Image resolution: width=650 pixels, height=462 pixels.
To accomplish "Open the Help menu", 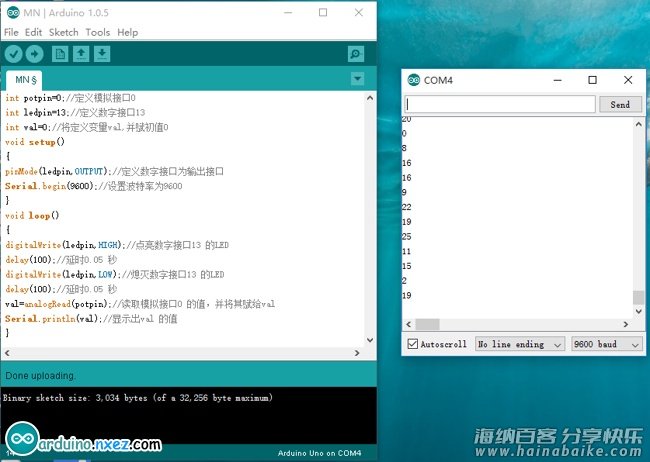I will 128,32.
